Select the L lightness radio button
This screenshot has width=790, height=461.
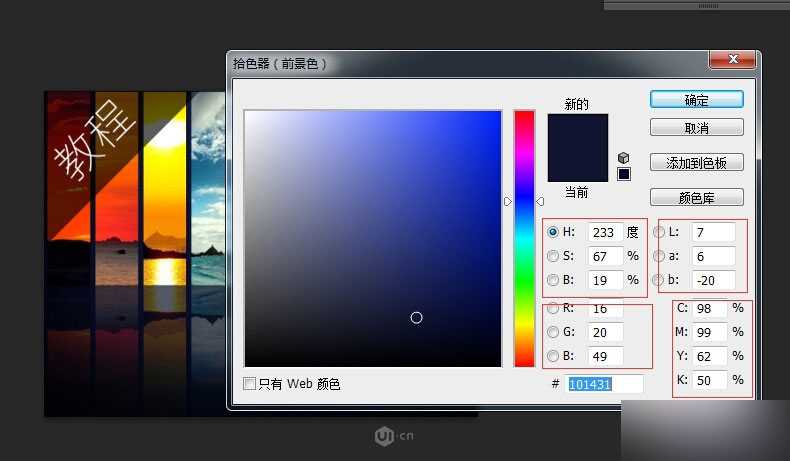659,232
